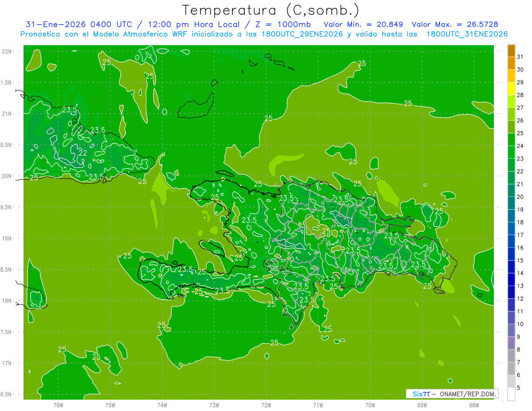Click the '5' color bar label
The width and height of the screenshot is (532, 411).
[519, 388]
